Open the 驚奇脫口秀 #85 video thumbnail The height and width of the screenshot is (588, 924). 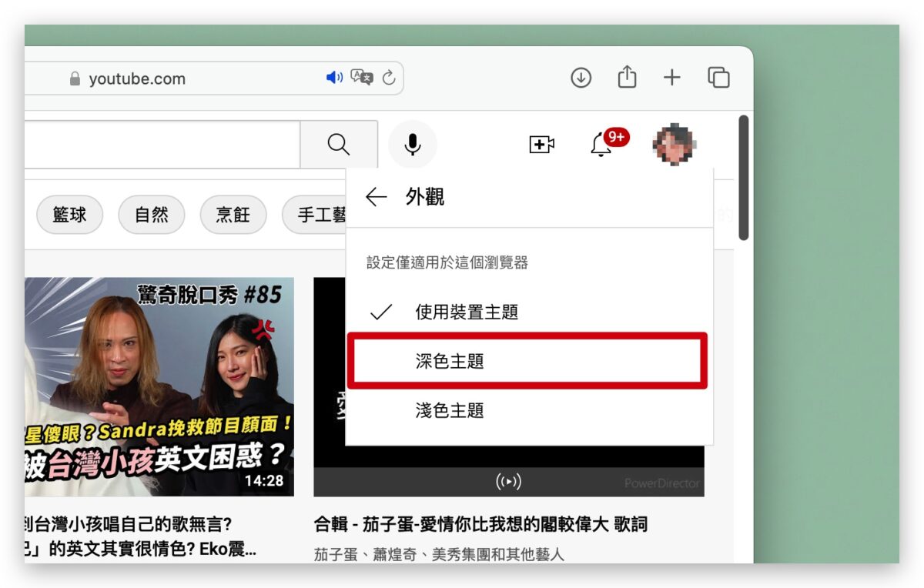(159, 386)
